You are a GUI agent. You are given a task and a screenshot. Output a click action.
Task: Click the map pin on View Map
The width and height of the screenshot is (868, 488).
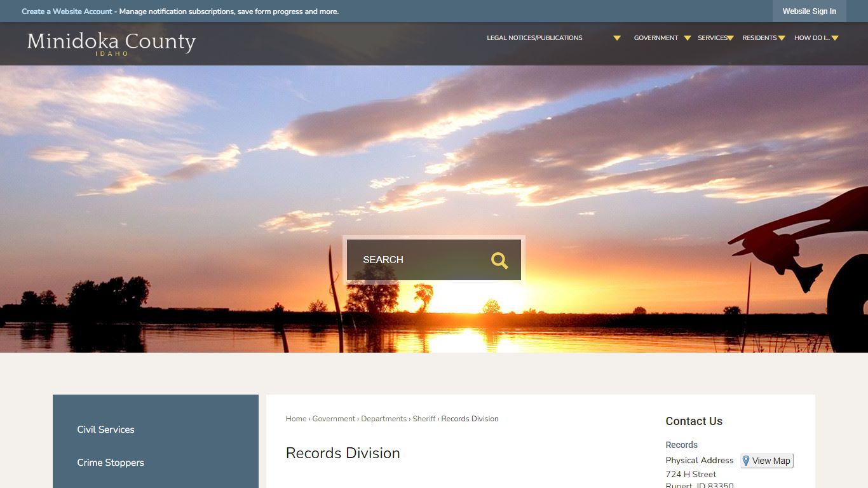coord(746,461)
